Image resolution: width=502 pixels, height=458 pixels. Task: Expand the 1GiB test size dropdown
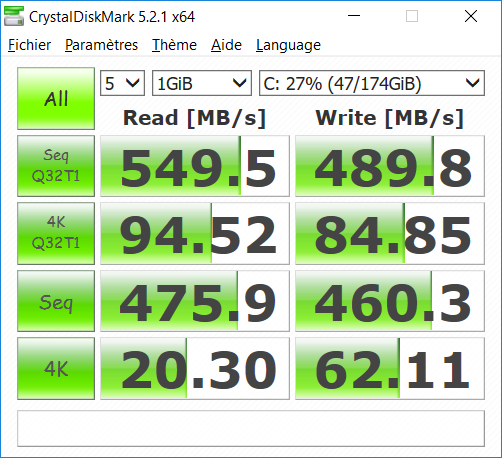click(202, 83)
